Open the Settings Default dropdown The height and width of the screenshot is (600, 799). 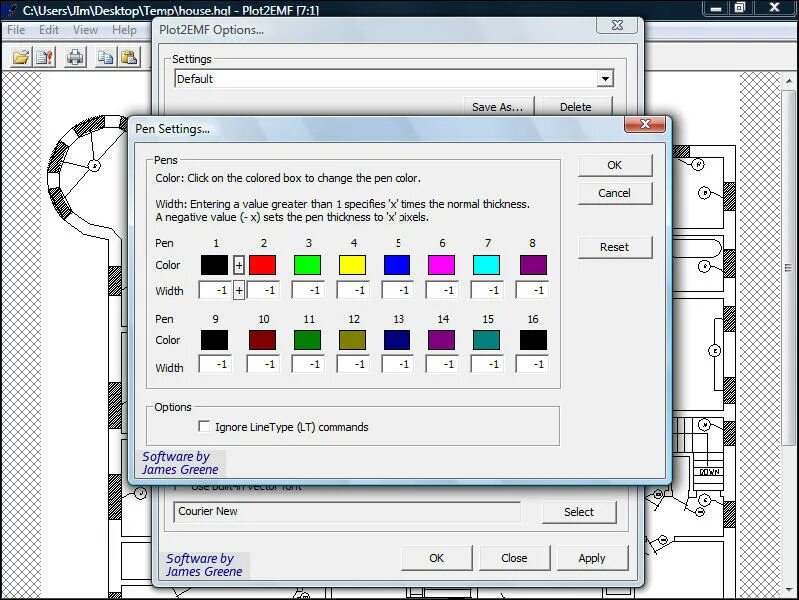[605, 79]
